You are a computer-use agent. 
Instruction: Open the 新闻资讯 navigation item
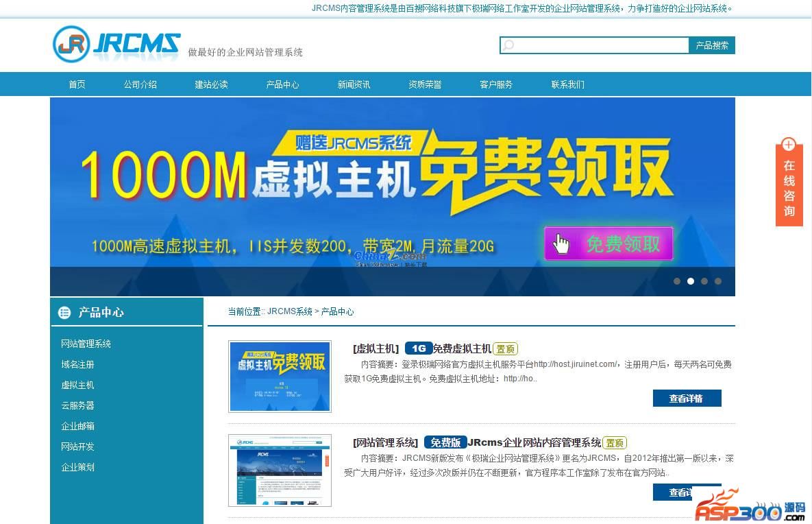coord(354,84)
